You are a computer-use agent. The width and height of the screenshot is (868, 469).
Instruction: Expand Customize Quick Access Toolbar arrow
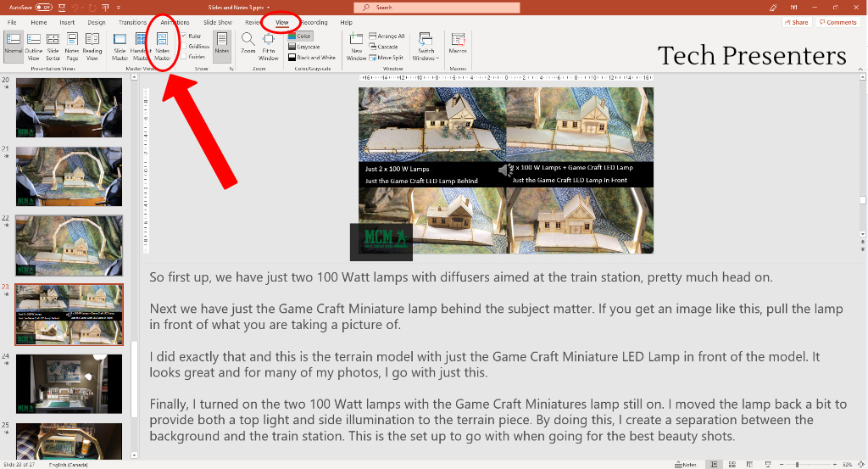click(x=118, y=8)
